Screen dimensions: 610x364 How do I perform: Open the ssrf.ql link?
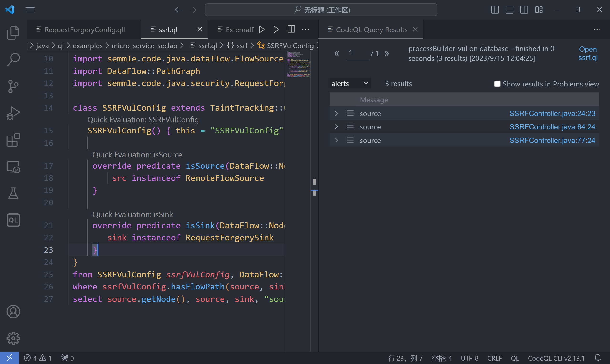pyautogui.click(x=588, y=53)
